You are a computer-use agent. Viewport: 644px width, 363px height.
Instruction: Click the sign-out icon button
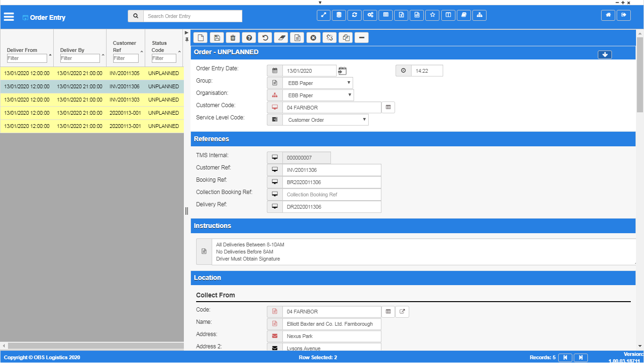[624, 15]
